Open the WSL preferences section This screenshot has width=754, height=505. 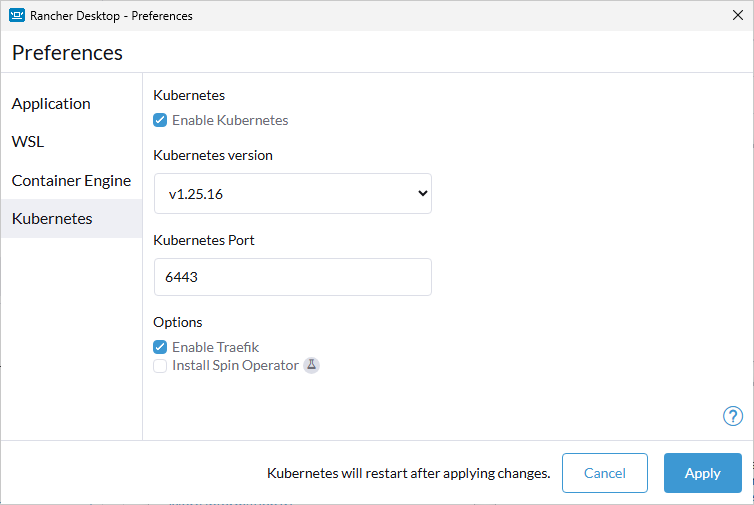pyautogui.click(x=28, y=142)
